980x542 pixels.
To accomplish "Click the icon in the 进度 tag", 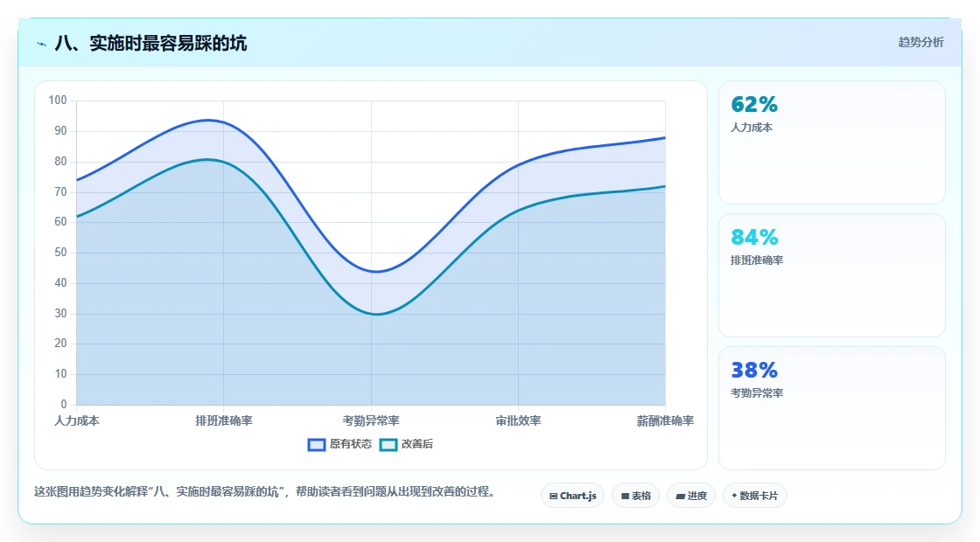I will (x=680, y=497).
